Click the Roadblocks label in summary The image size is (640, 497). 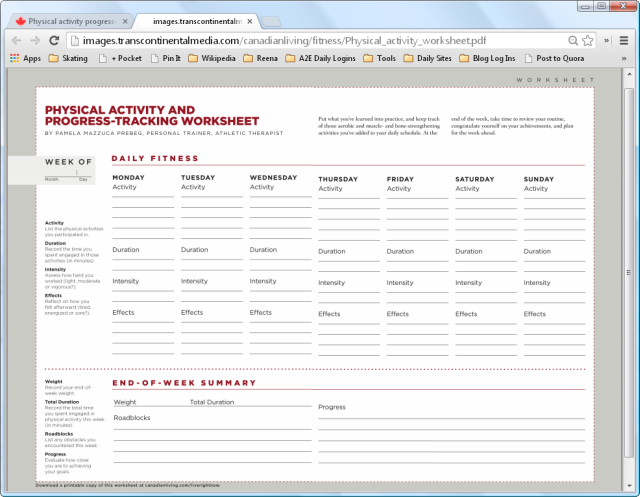coord(132,418)
